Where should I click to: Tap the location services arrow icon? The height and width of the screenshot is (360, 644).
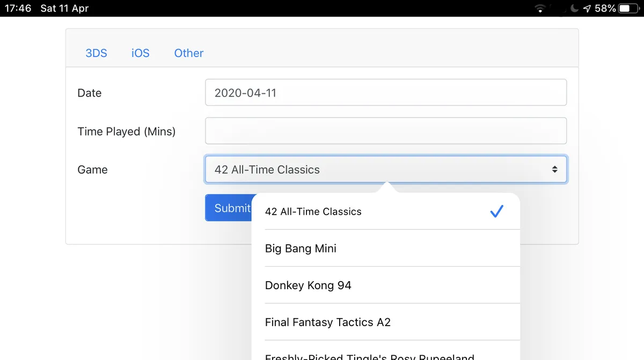pos(587,9)
